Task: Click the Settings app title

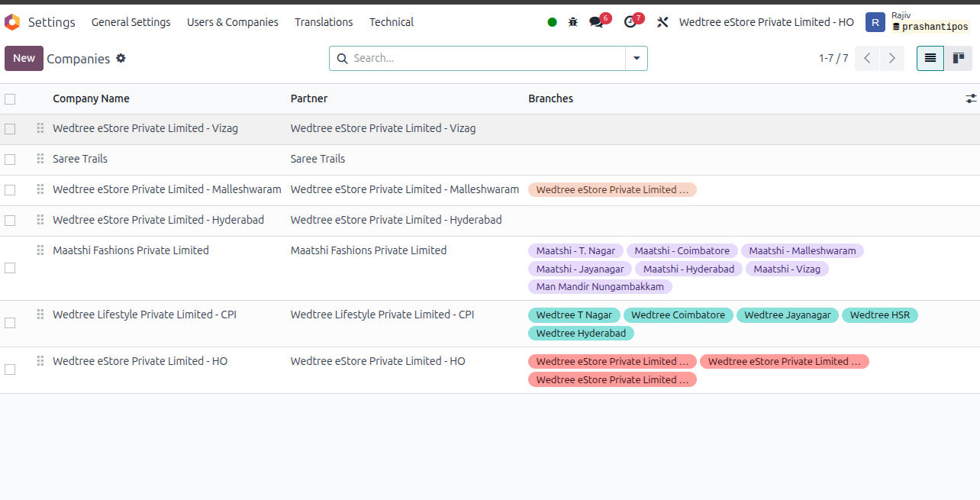Action: [x=52, y=22]
